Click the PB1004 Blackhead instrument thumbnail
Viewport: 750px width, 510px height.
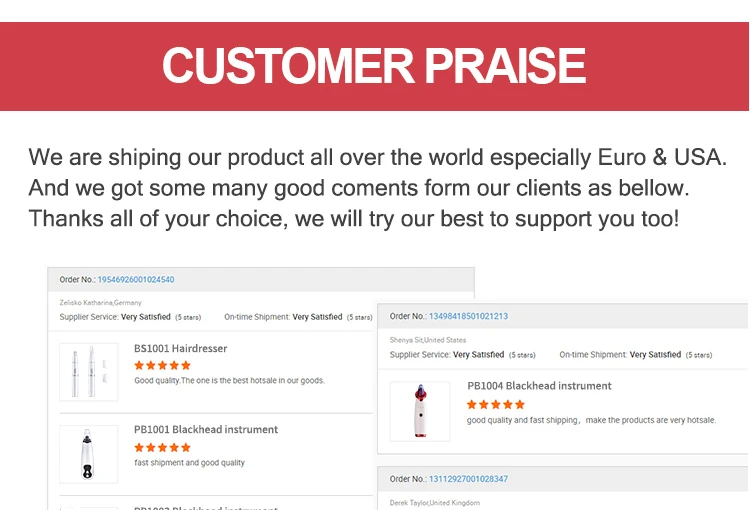(419, 411)
